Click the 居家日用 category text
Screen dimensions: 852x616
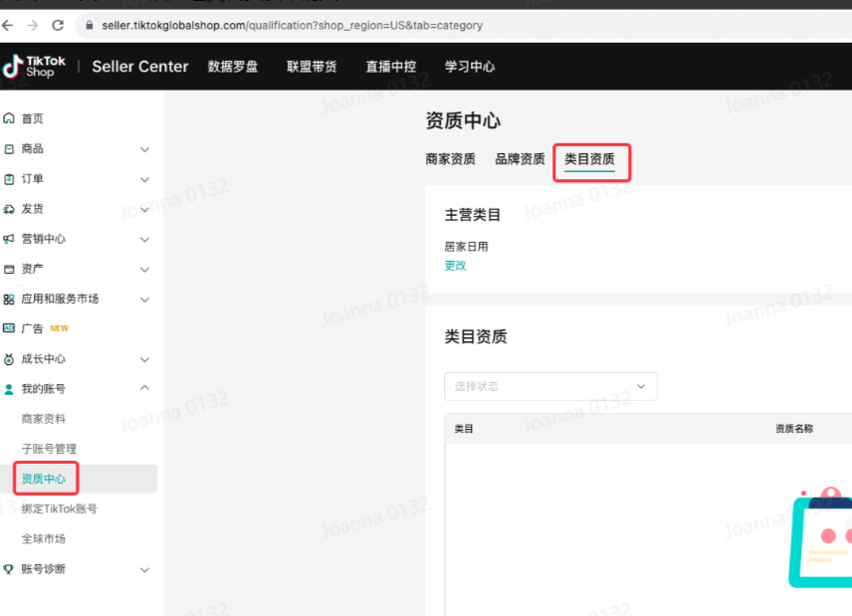(466, 247)
